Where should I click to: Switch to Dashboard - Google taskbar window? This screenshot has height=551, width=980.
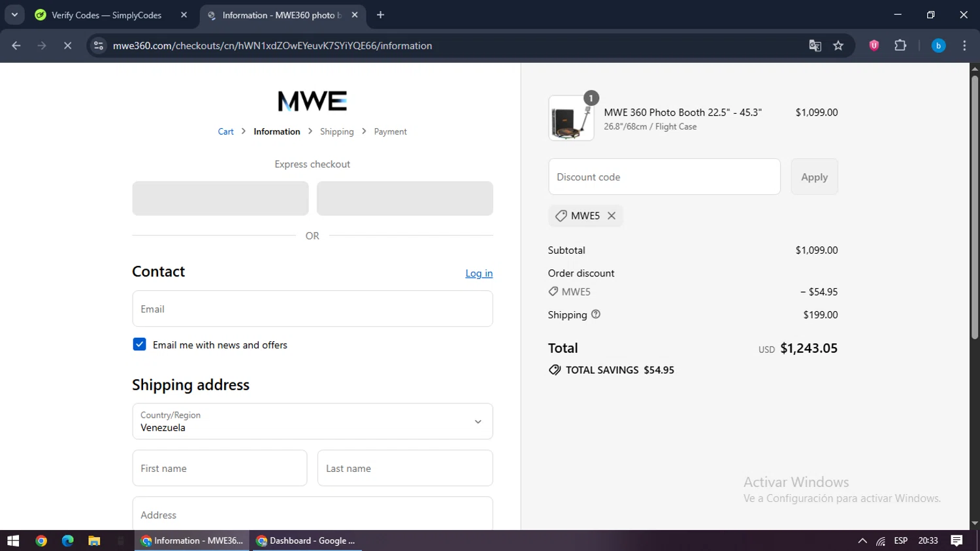307,541
